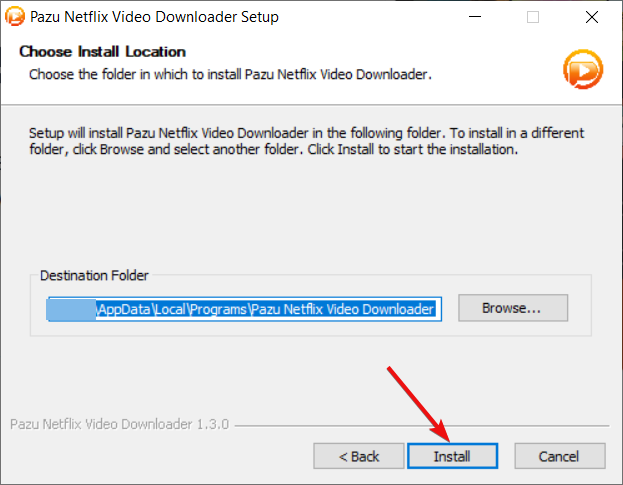The height and width of the screenshot is (485, 623).
Task: Go back with the < Back button
Action: click(x=359, y=456)
